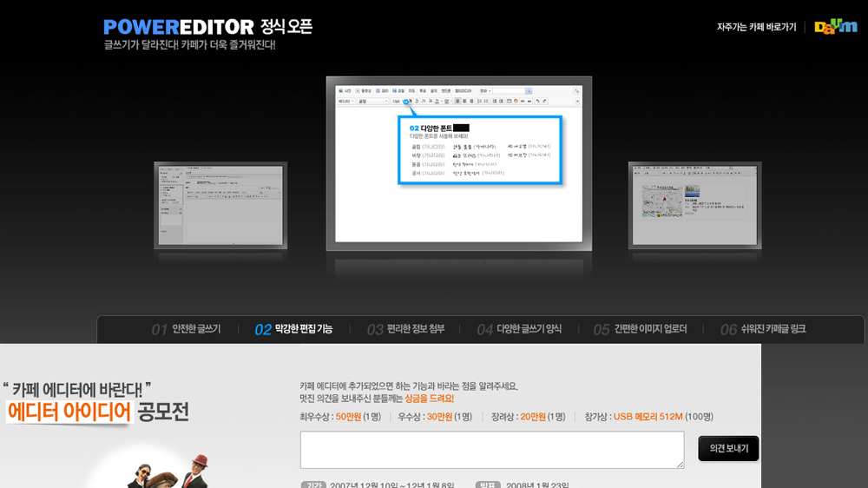
Task: Click the 상금을 드려요! orange text
Action: [x=429, y=399]
